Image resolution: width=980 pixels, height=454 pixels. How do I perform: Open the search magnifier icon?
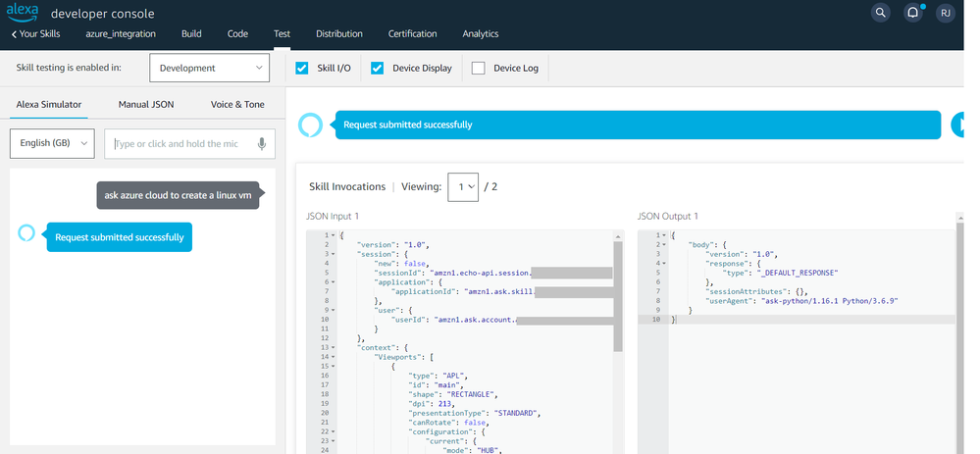[x=880, y=13]
